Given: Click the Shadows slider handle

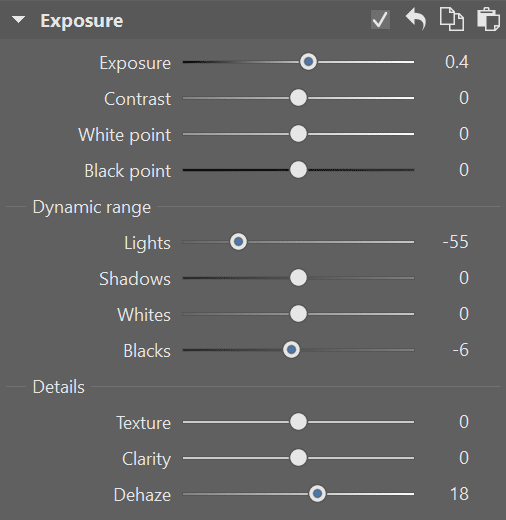Looking at the screenshot, I should pyautogui.click(x=298, y=278).
